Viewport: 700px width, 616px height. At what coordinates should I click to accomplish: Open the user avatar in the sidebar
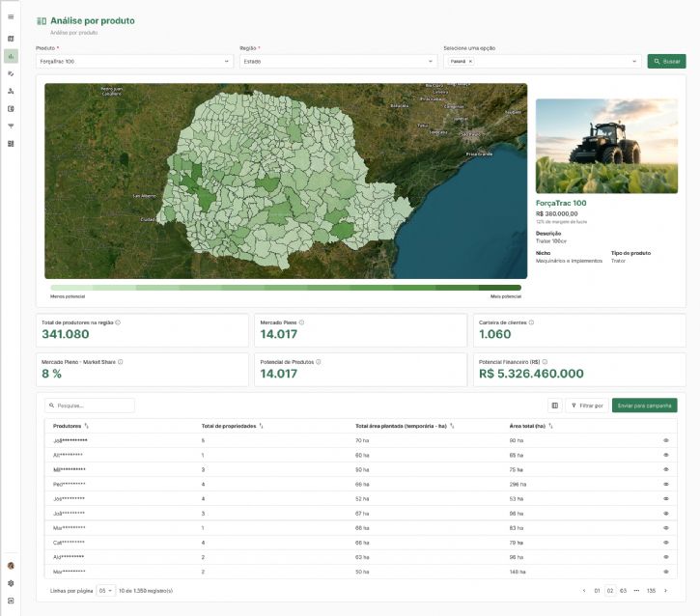click(x=11, y=566)
